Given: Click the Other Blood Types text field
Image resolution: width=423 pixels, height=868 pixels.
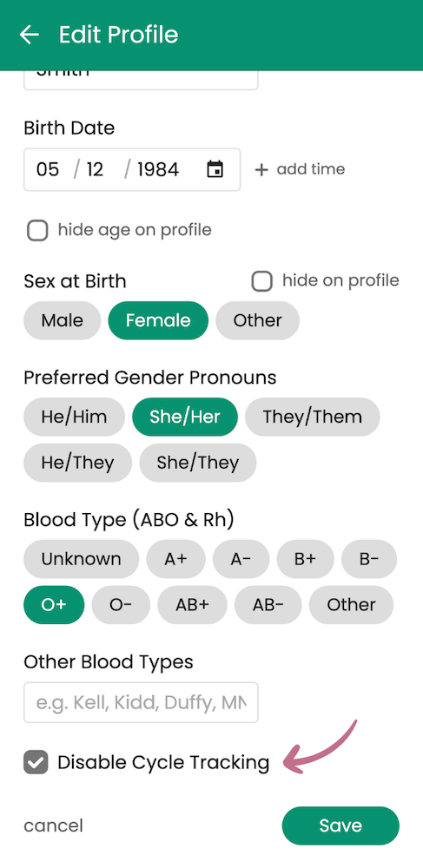Looking at the screenshot, I should click(x=141, y=702).
